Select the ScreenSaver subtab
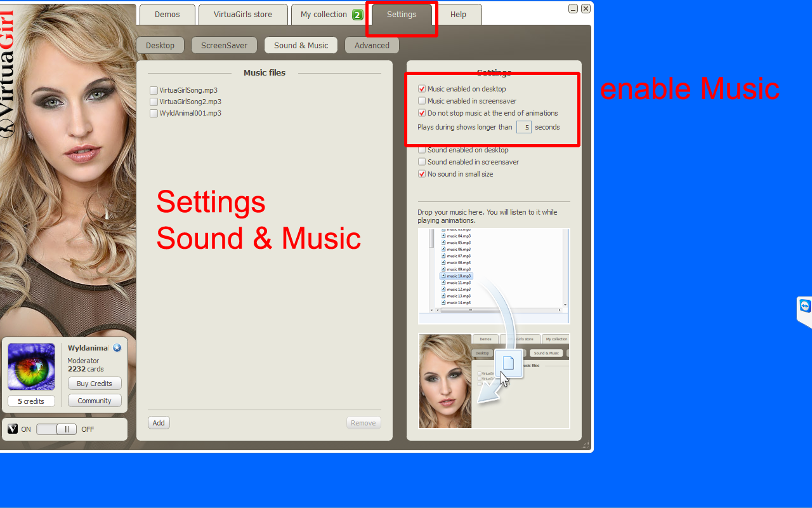This screenshot has width=812, height=508. [x=224, y=45]
